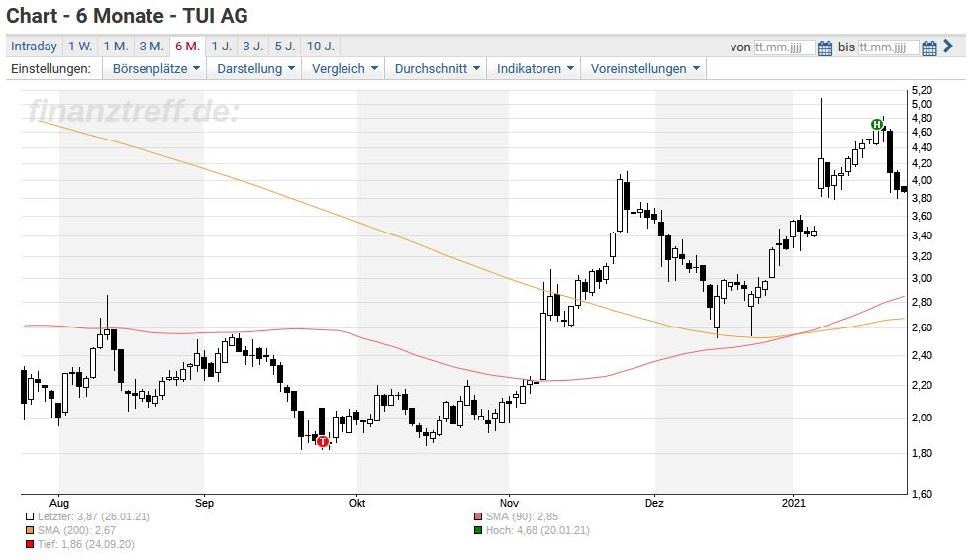Click the 'Okt' x-axis label
Image resolution: width=976 pixels, height=560 pixels.
[x=357, y=503]
